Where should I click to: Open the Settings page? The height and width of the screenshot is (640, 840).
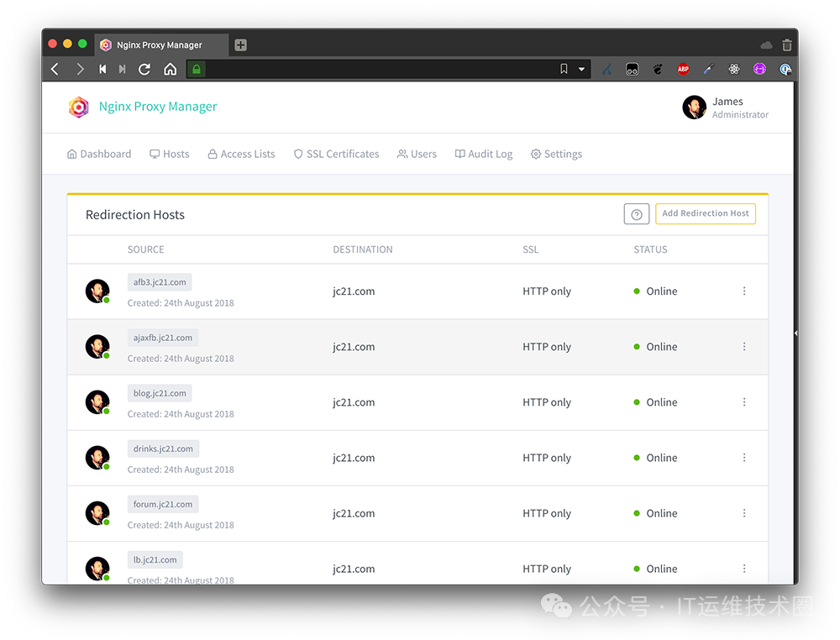click(557, 155)
